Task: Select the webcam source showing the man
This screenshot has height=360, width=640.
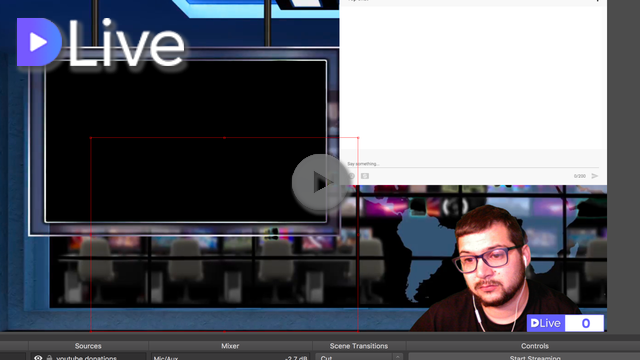Action: pyautogui.click(x=494, y=269)
